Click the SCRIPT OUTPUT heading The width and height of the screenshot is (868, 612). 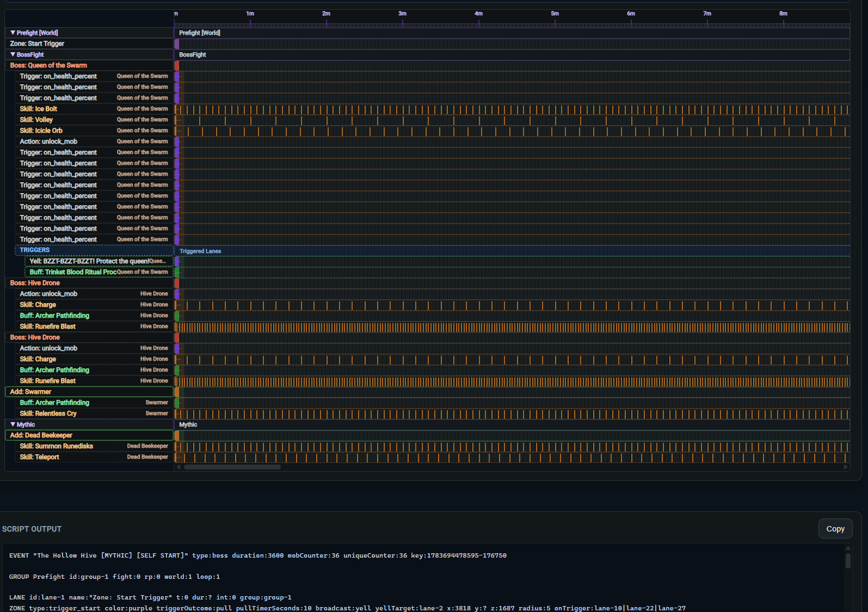(32, 529)
